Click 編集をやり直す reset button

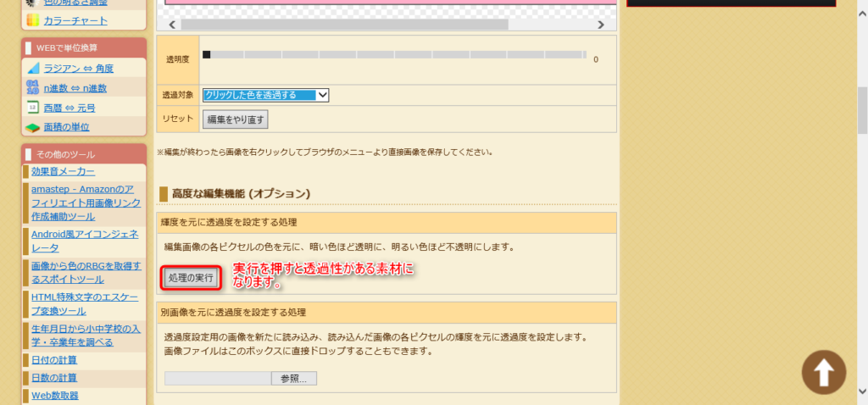[236, 119]
